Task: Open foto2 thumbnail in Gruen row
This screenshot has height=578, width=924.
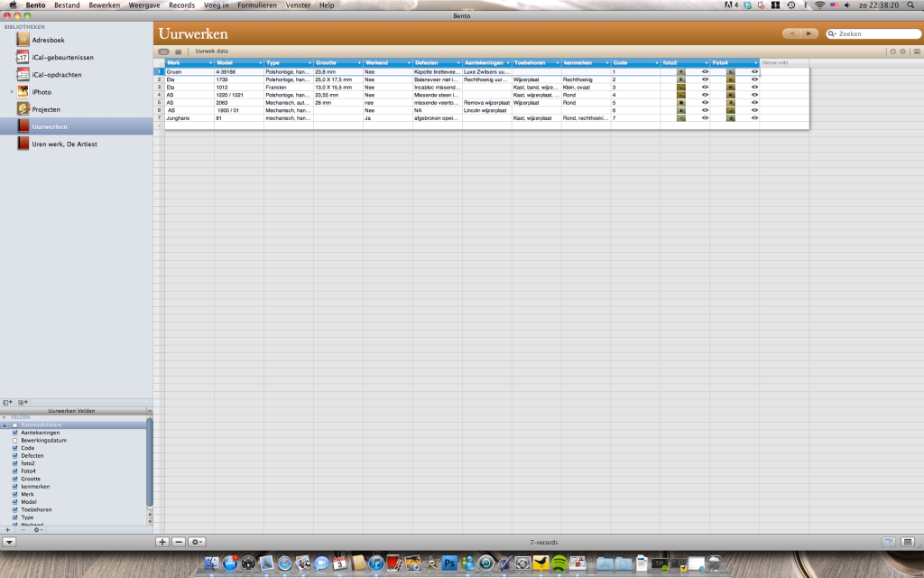Action: (x=681, y=72)
